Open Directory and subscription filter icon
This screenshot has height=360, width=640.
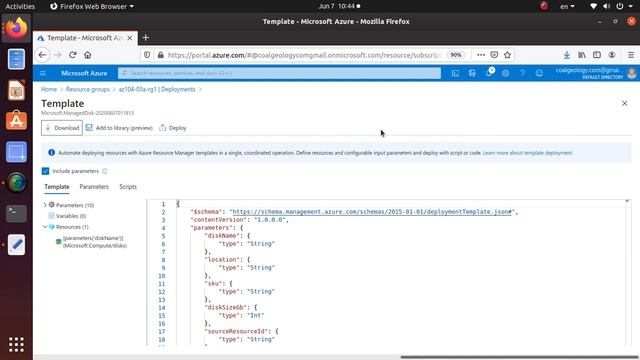(x=472, y=73)
